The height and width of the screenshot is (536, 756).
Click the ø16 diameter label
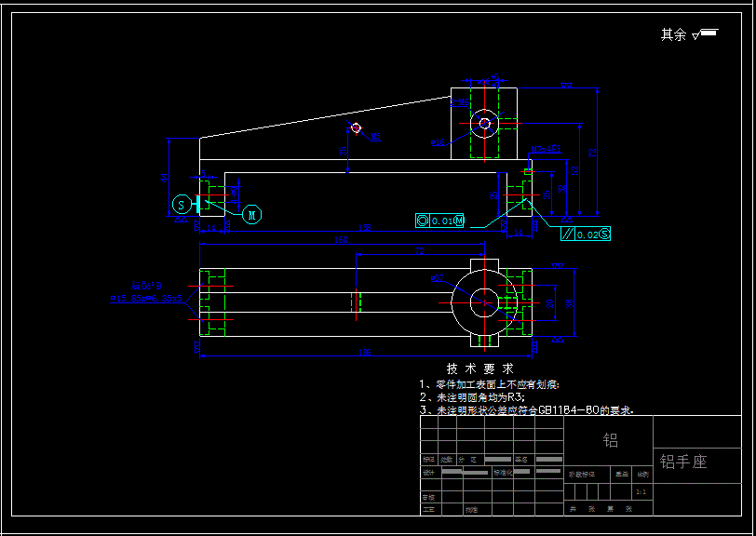(x=438, y=142)
